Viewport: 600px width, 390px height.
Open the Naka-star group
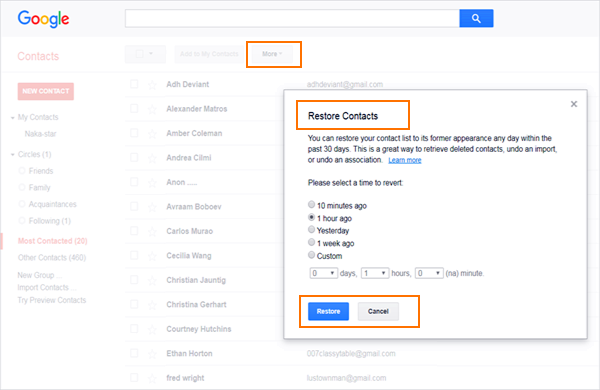41,134
